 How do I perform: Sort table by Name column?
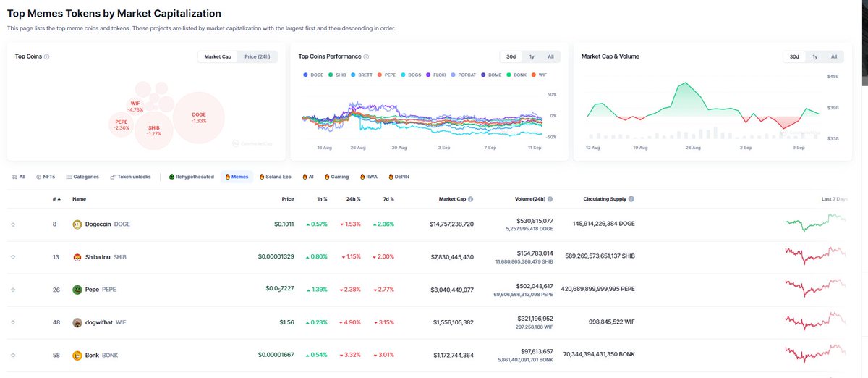point(80,199)
